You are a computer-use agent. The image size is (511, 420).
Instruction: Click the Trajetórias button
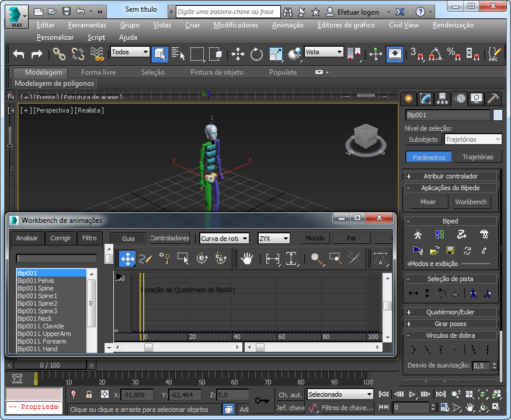point(478,157)
